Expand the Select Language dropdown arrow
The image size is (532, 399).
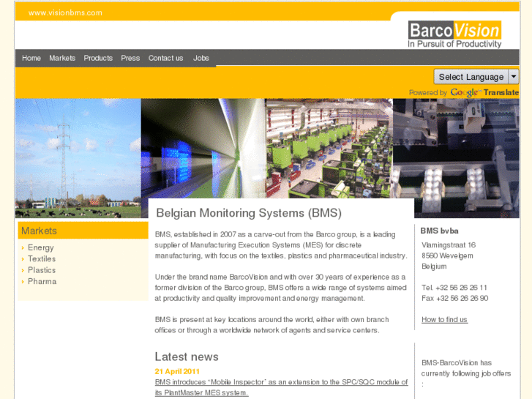click(514, 76)
